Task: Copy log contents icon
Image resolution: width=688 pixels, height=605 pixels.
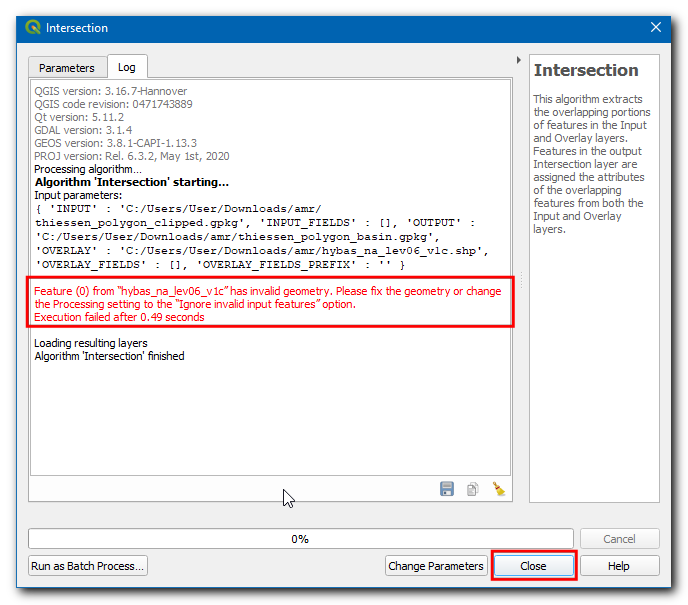Action: point(473,489)
